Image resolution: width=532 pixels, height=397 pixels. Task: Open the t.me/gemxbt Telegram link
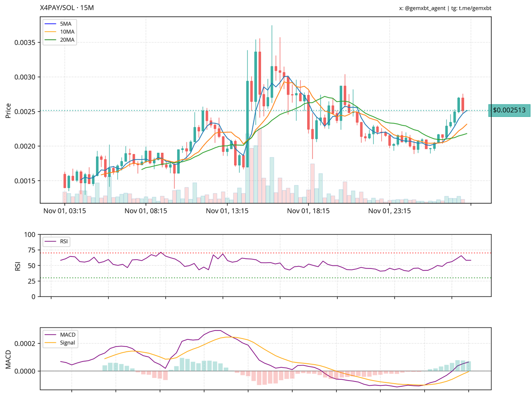pyautogui.click(x=471, y=8)
